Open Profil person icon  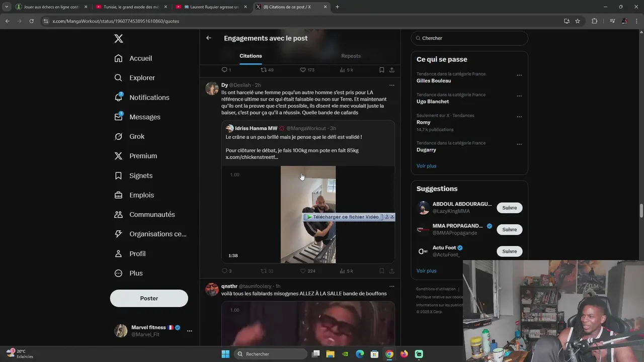118,253
